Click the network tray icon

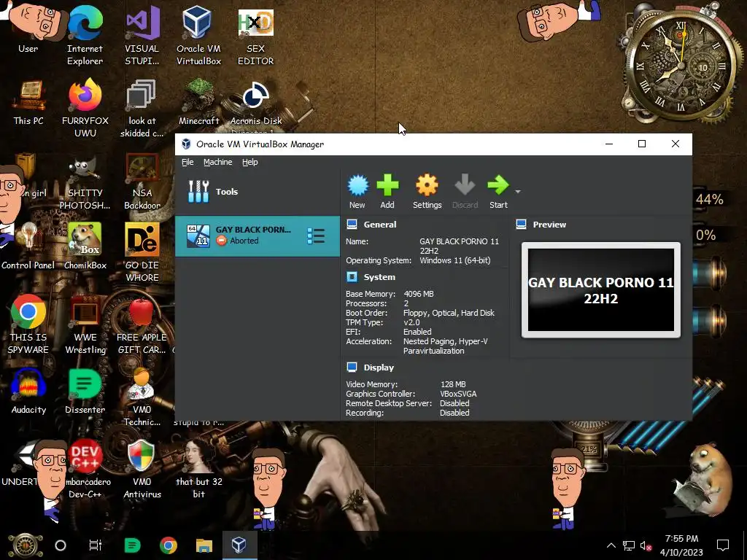(x=628, y=545)
